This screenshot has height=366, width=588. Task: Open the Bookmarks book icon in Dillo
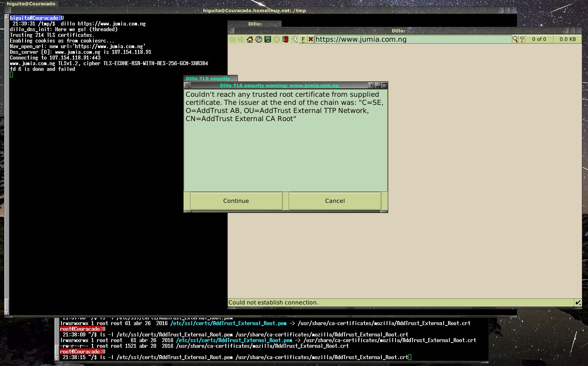pos(285,39)
